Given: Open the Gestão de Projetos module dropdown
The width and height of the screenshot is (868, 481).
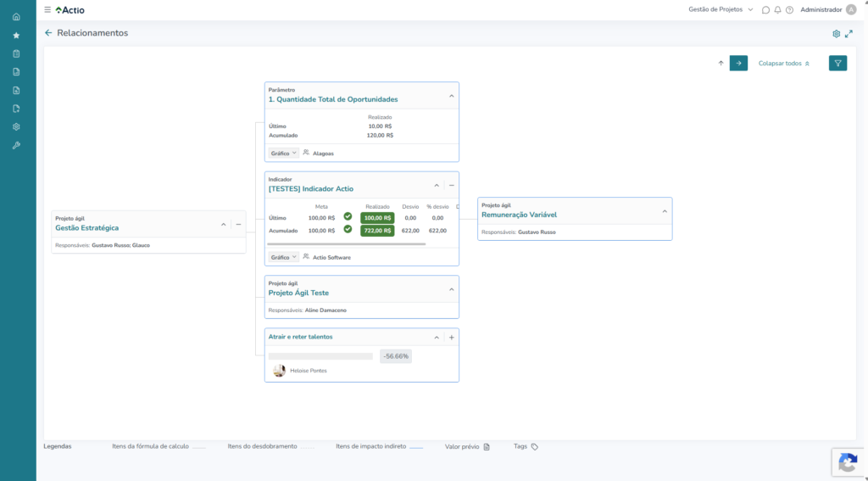Looking at the screenshot, I should (x=721, y=9).
